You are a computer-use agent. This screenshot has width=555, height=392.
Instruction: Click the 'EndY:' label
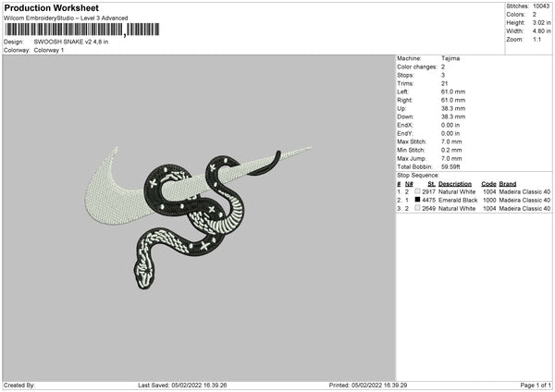(405, 133)
